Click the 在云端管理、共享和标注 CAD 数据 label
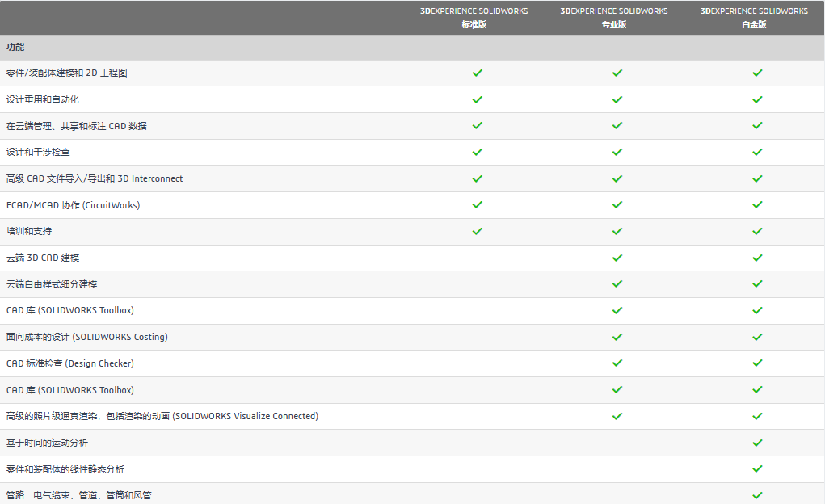Screen dimensions: 825x504 tap(77, 126)
